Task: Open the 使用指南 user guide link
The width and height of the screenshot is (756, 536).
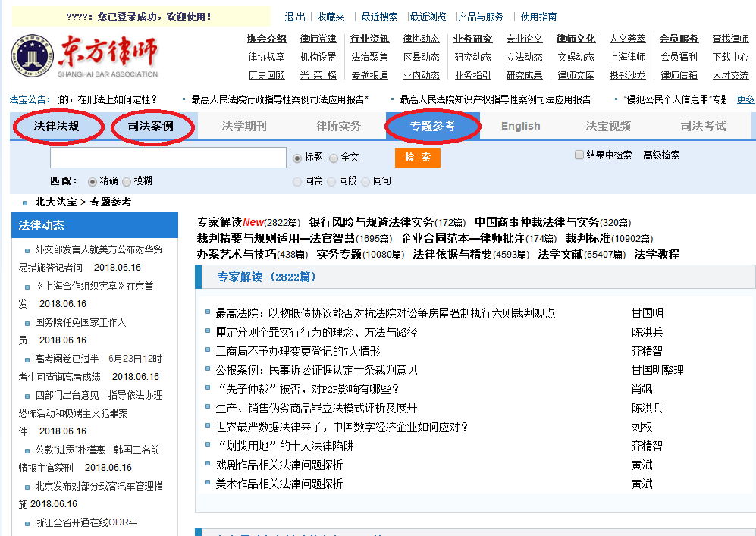Action: (538, 17)
